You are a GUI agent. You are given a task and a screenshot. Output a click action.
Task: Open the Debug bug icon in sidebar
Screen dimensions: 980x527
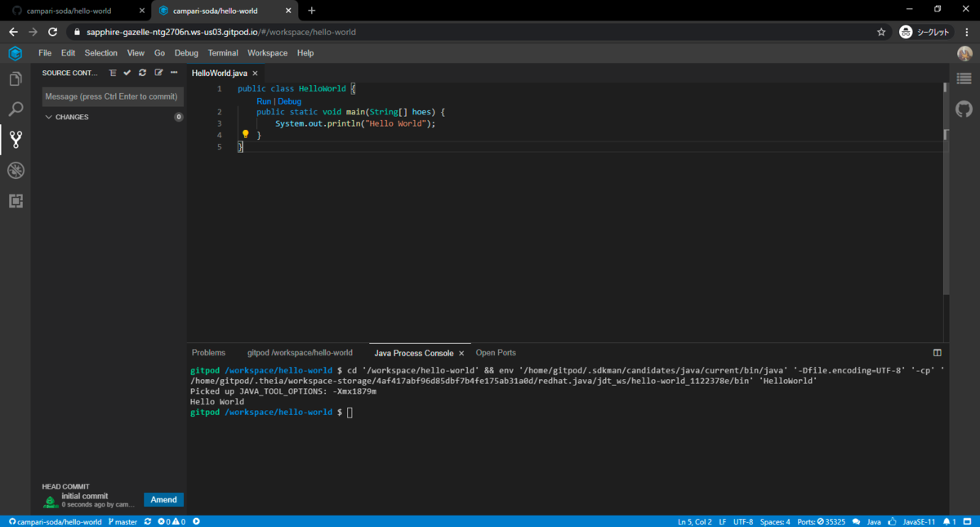(x=16, y=170)
